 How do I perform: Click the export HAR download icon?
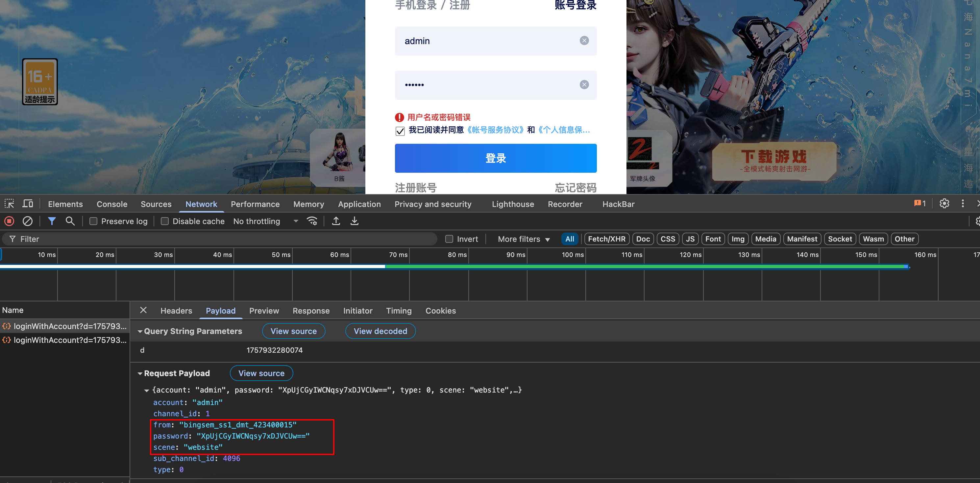pyautogui.click(x=354, y=221)
